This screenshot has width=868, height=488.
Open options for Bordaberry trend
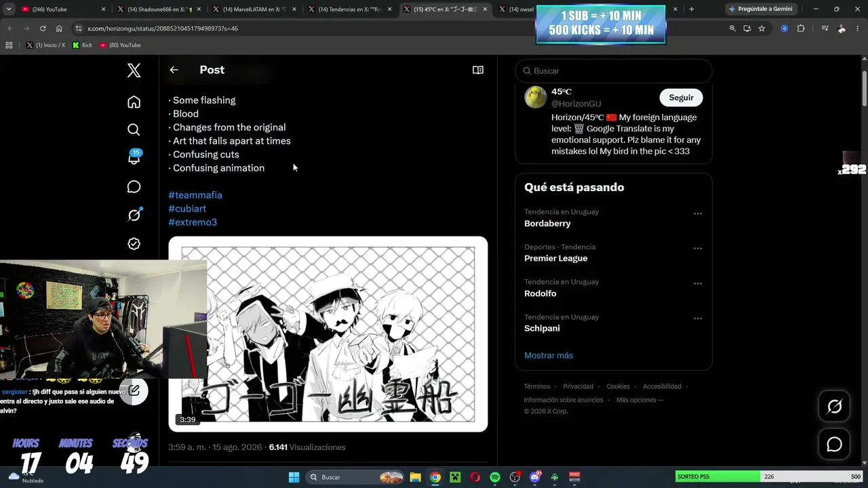click(x=697, y=213)
